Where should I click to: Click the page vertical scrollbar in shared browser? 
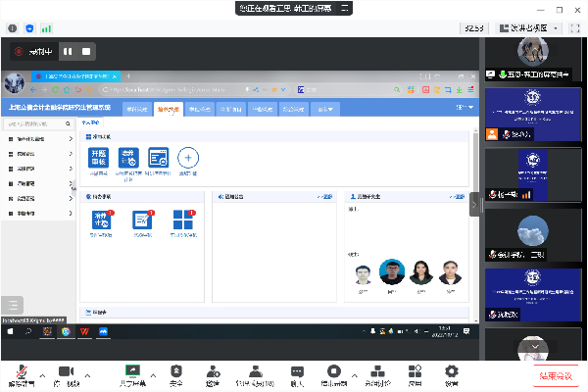point(475,225)
